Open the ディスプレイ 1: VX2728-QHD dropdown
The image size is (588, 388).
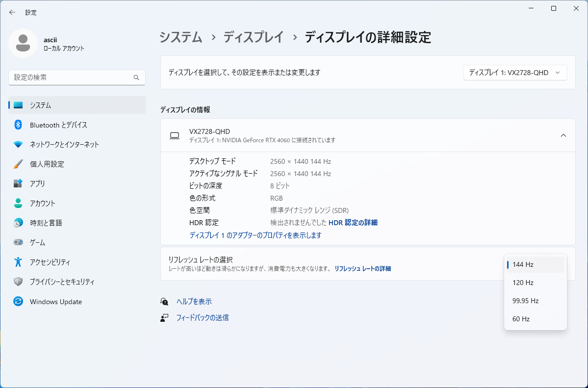point(515,73)
